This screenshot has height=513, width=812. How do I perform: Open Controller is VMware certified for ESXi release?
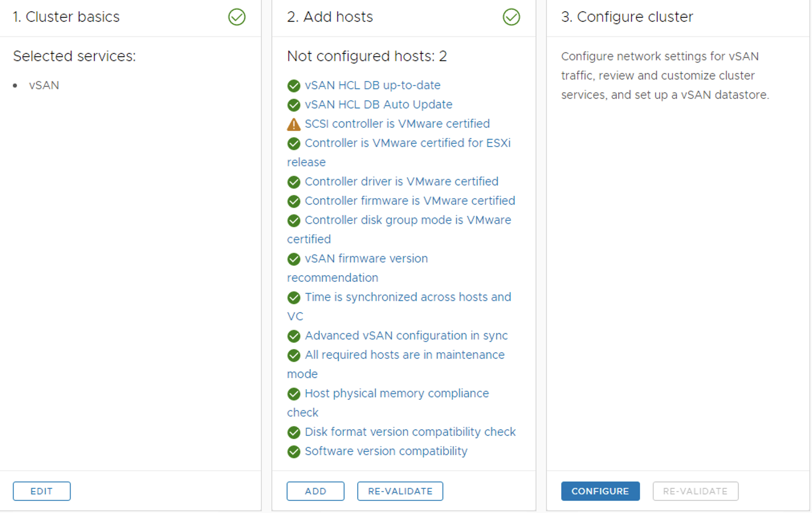click(399, 153)
